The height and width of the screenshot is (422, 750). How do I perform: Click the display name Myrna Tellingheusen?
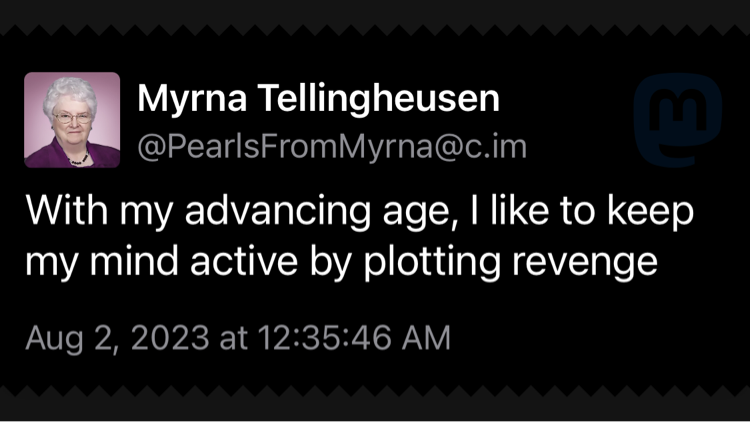(317, 99)
